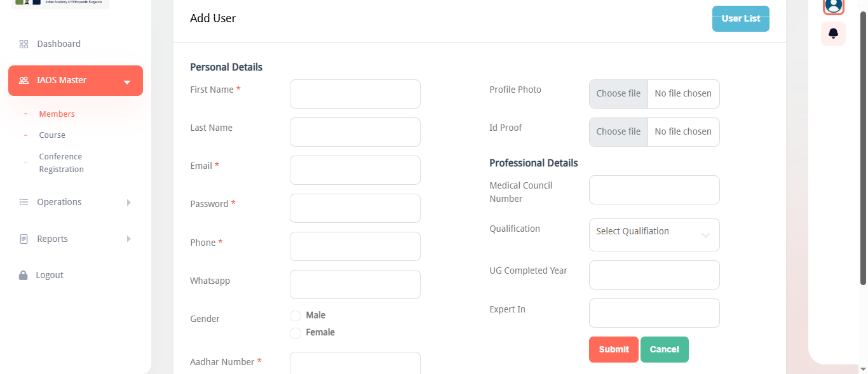The height and width of the screenshot is (374, 868).
Task: Expand the Operations submenu arrow
Action: coord(128,203)
